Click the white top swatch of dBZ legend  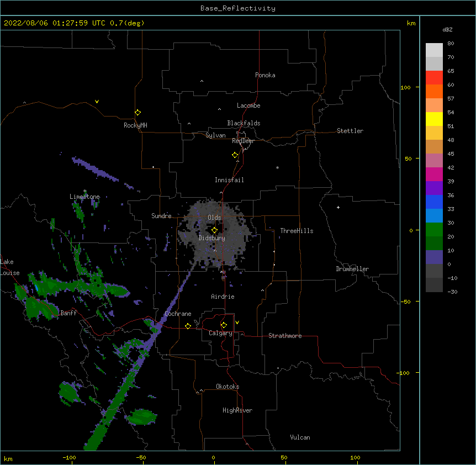(x=434, y=50)
